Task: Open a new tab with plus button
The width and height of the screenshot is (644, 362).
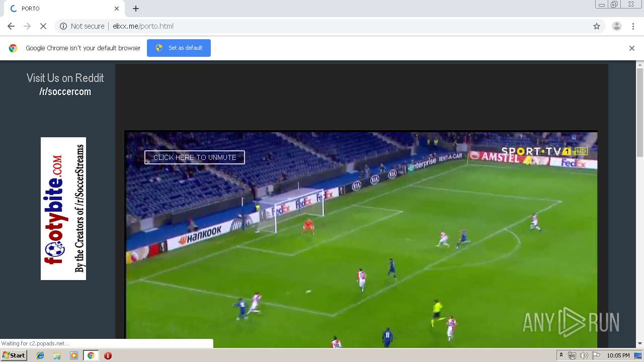Action: point(136,9)
